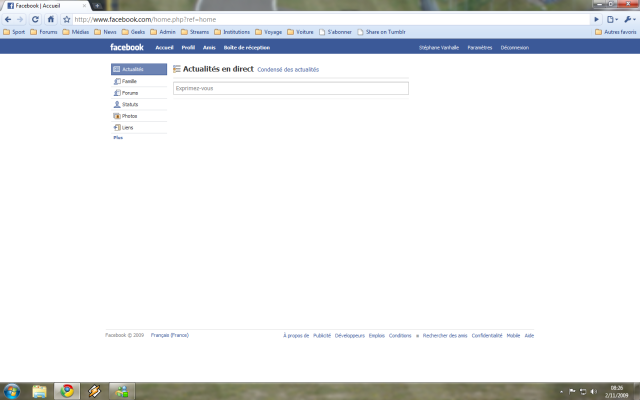The image size is (640, 400).
Task: Click Rechercher des amis footer link
Action: 445,336
